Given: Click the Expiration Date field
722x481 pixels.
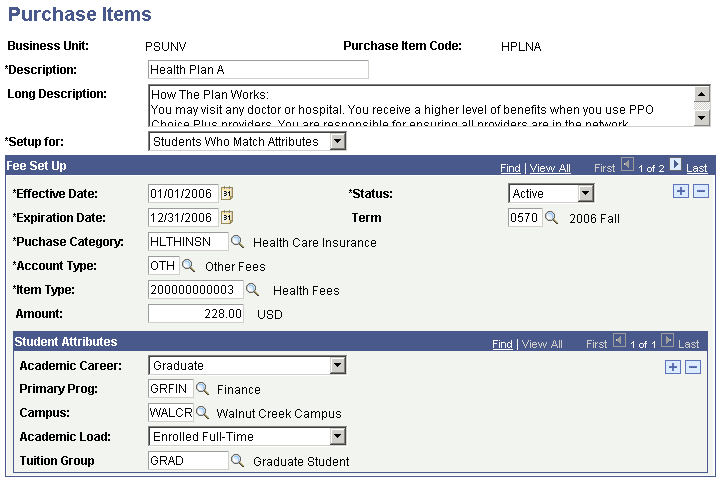Looking at the screenshot, I should click(183, 217).
